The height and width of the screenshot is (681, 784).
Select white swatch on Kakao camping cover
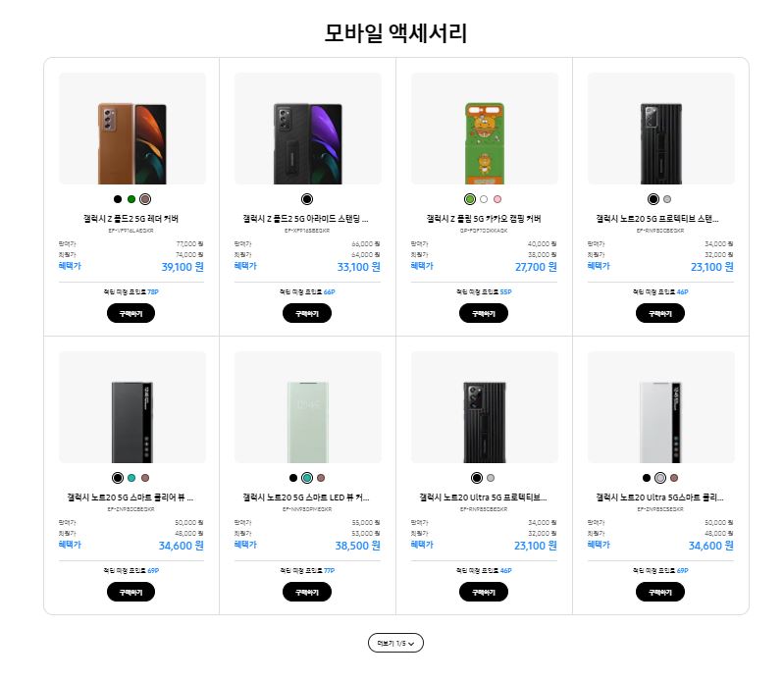tap(484, 199)
